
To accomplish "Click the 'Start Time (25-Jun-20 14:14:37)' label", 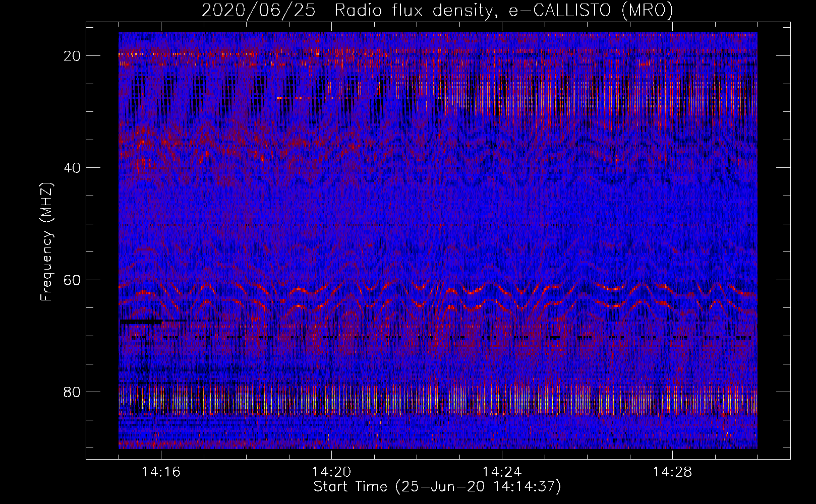I will click(x=437, y=487).
